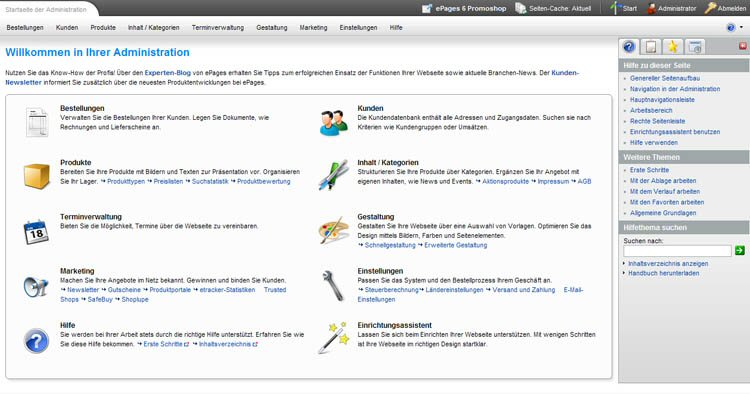Open the Gestaltung menu

click(x=272, y=28)
